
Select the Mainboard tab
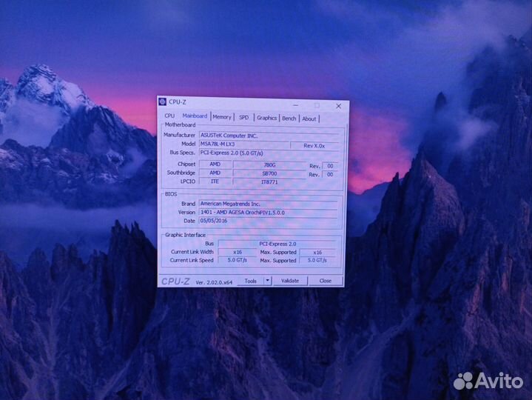pos(195,116)
